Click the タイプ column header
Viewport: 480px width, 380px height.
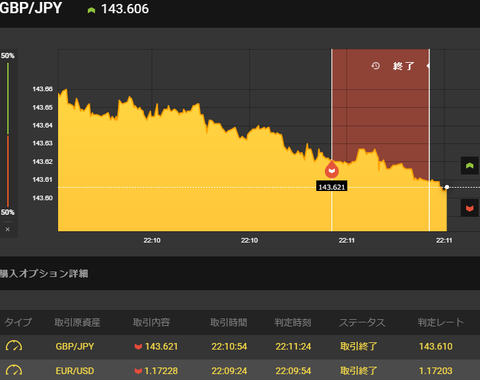18,322
